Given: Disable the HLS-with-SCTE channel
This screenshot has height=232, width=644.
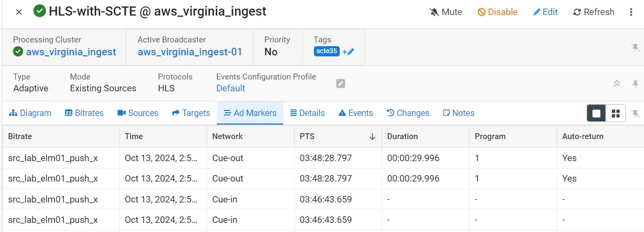Looking at the screenshot, I should click(x=497, y=12).
